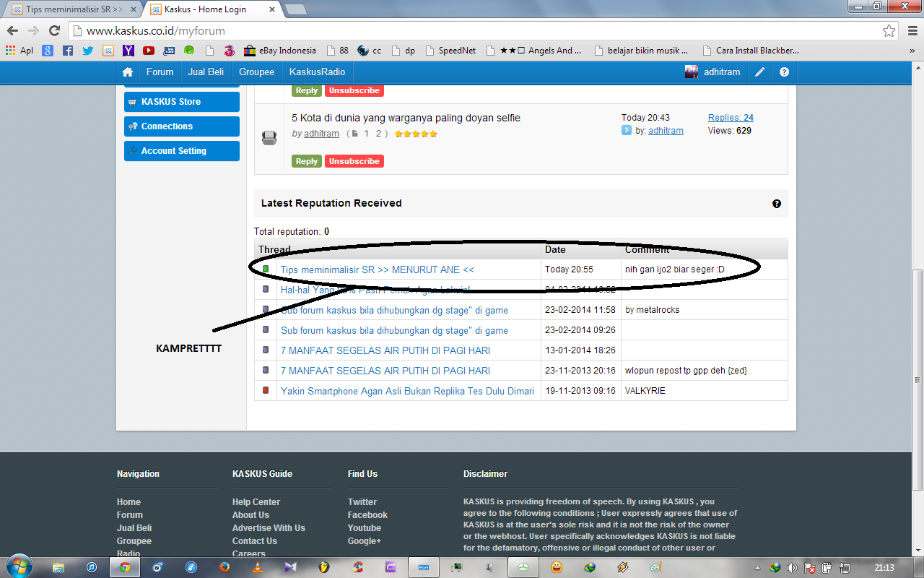
Task: Open Yakin Smartphone Agan Asli thread
Action: (x=407, y=391)
